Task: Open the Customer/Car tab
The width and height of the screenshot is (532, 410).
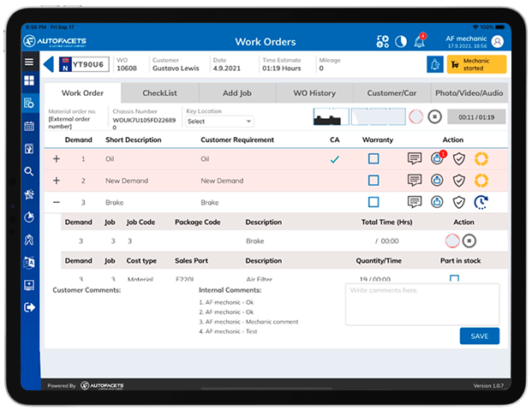Action: [392, 93]
